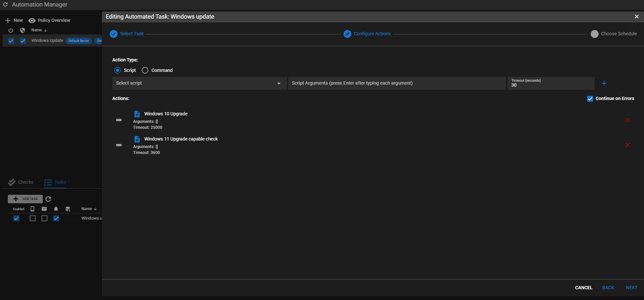Screen dimensions: 644x300
Task: Switch to the Checks panel
Action: pyautogui.click(x=21, y=182)
